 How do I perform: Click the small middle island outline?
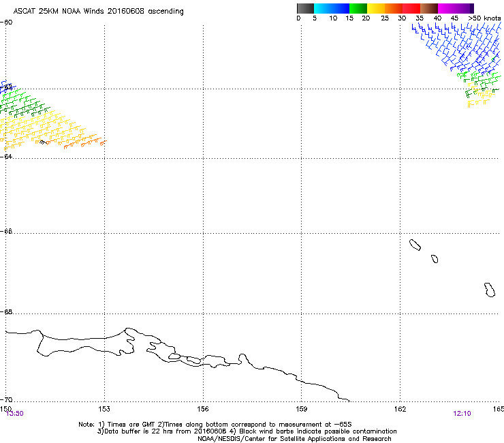[x=435, y=259]
